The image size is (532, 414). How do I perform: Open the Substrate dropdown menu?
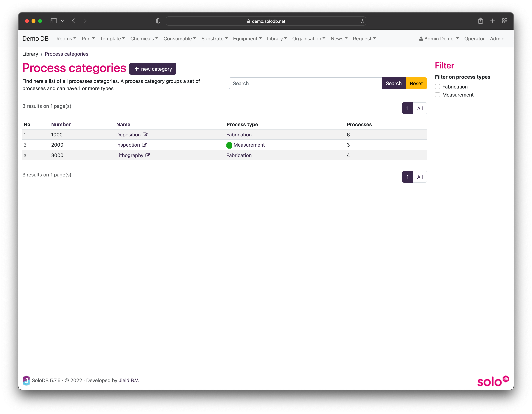[x=215, y=38]
